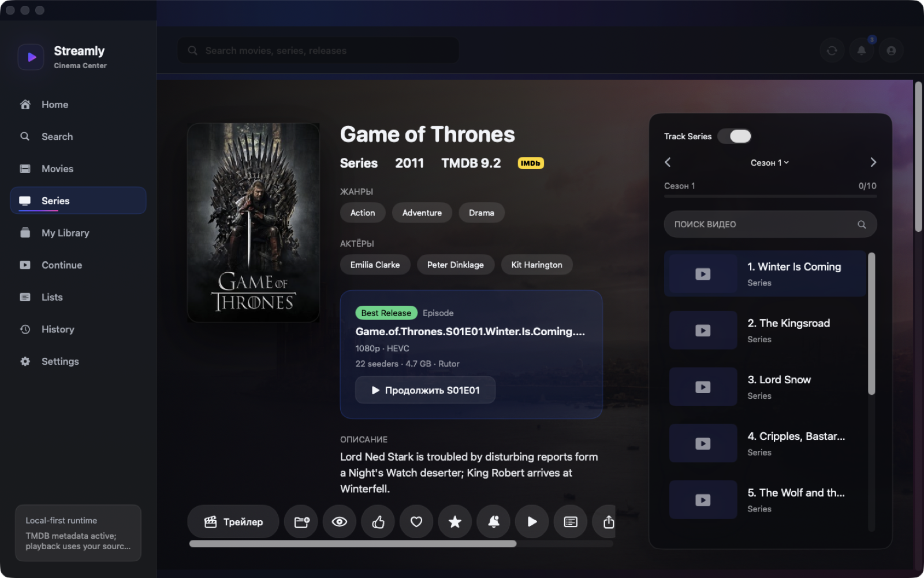The height and width of the screenshot is (578, 924).
Task: Click The Kingsroad episode thumbnail
Action: click(703, 330)
